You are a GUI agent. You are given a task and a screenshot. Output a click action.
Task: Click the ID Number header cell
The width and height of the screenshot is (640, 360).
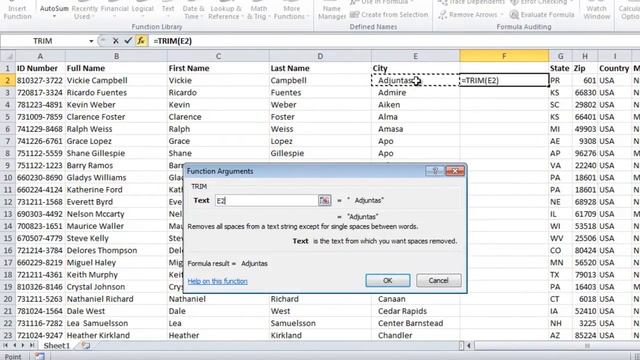click(40, 68)
